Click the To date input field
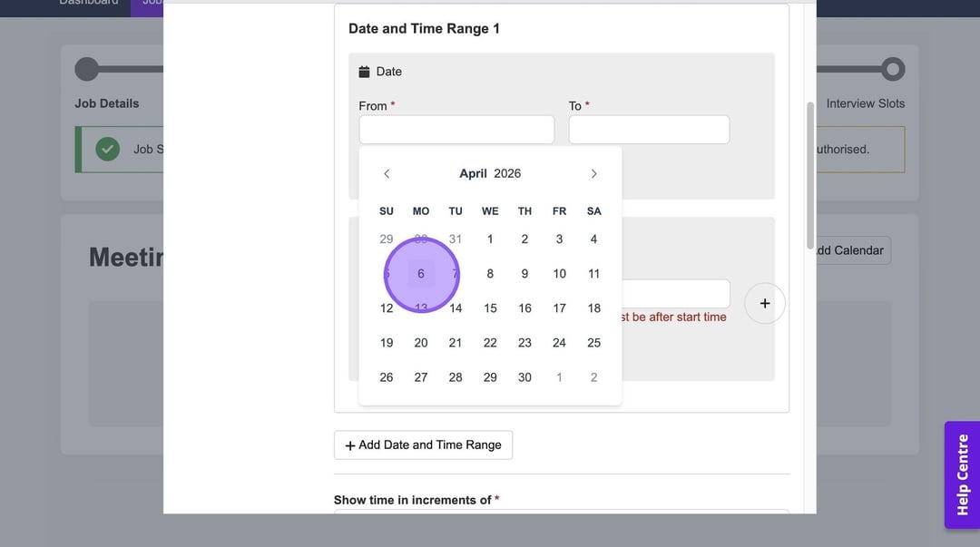This screenshot has height=547, width=980. point(649,130)
